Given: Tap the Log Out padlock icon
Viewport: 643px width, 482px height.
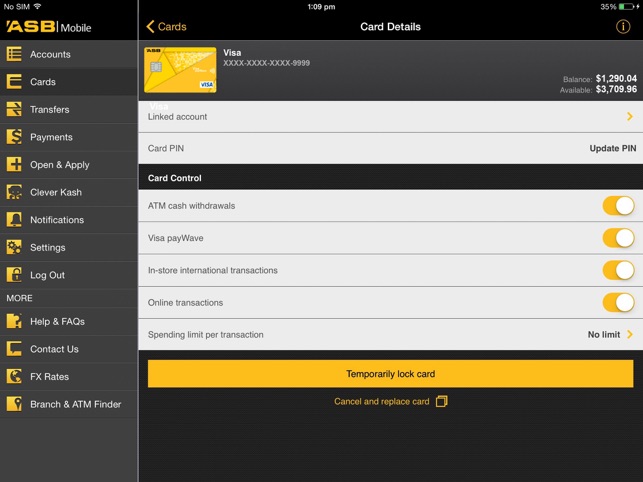Looking at the screenshot, I should [14, 275].
